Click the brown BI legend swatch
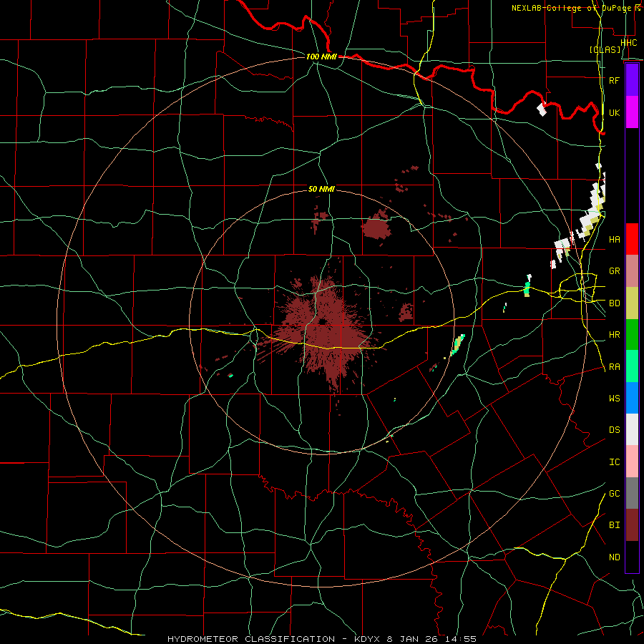The height and width of the screenshot is (644, 644). [632, 525]
